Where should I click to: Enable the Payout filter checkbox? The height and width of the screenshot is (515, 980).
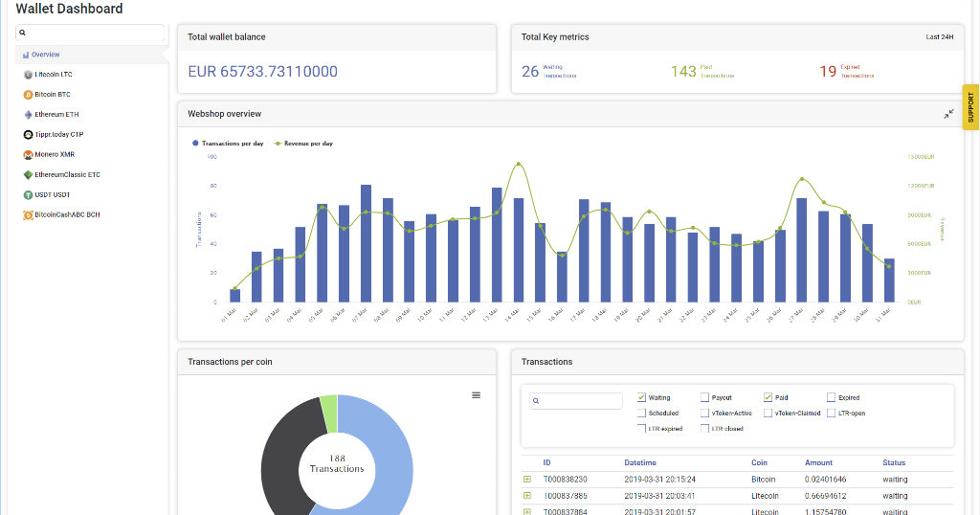[x=704, y=397]
